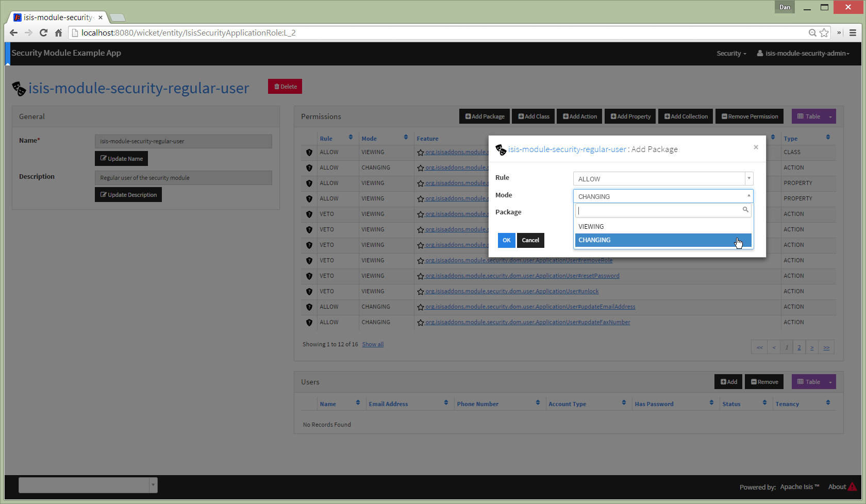Click the Remove Permission button
The width and height of the screenshot is (866, 504).
click(x=750, y=116)
